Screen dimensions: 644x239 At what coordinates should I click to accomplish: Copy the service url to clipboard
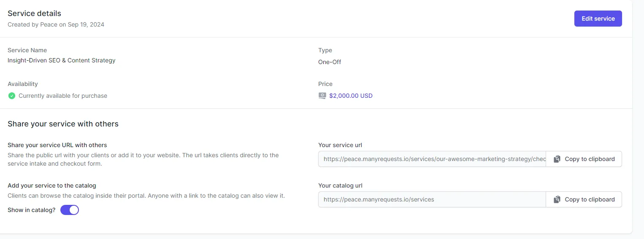(x=584, y=159)
